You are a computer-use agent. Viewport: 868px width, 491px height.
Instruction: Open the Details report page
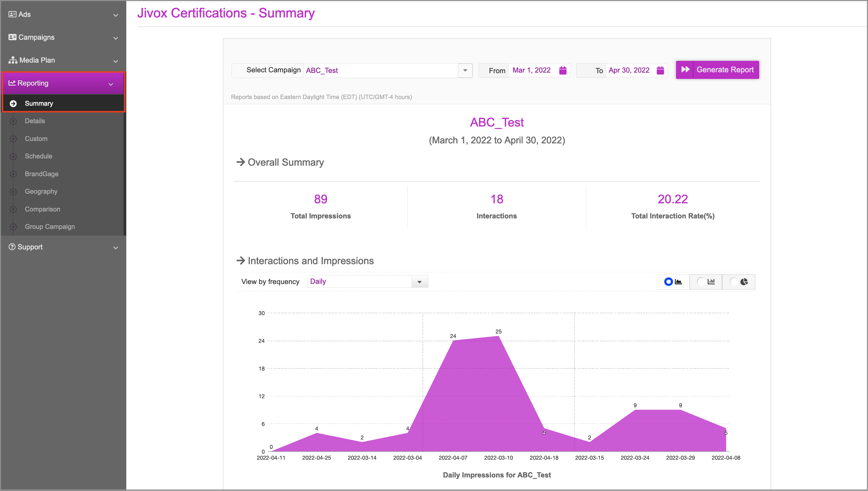[35, 121]
